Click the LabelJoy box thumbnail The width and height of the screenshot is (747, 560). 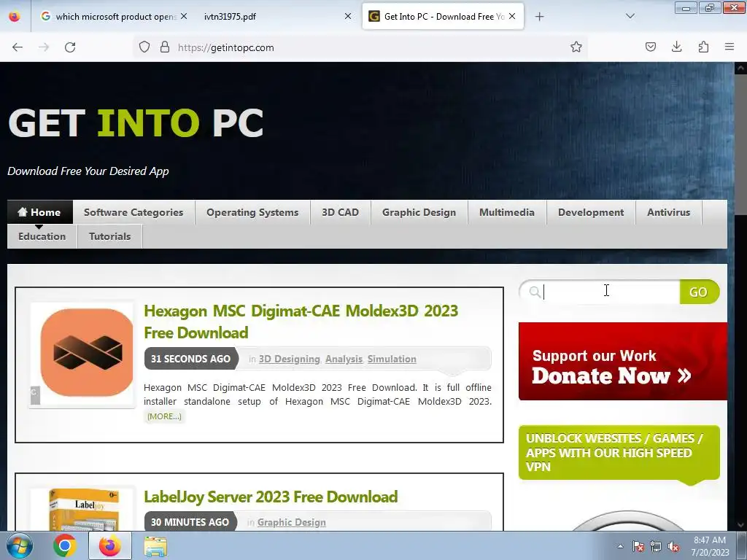tap(82, 510)
